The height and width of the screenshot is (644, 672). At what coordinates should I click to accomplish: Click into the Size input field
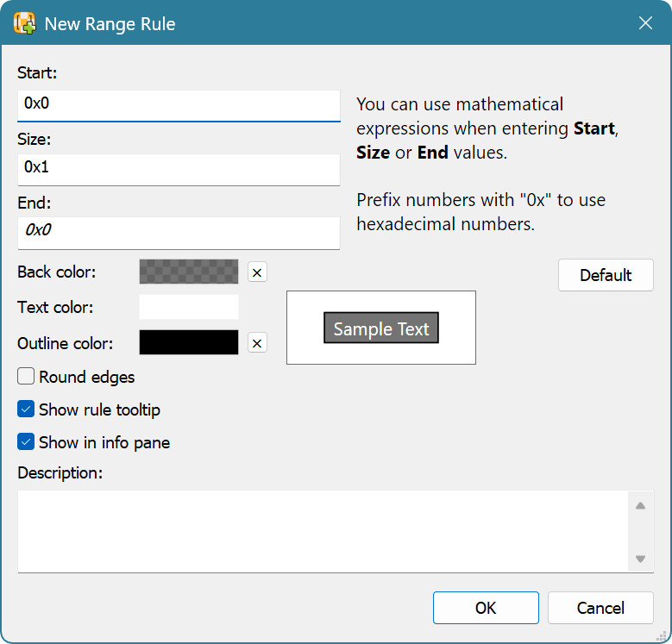(x=178, y=168)
